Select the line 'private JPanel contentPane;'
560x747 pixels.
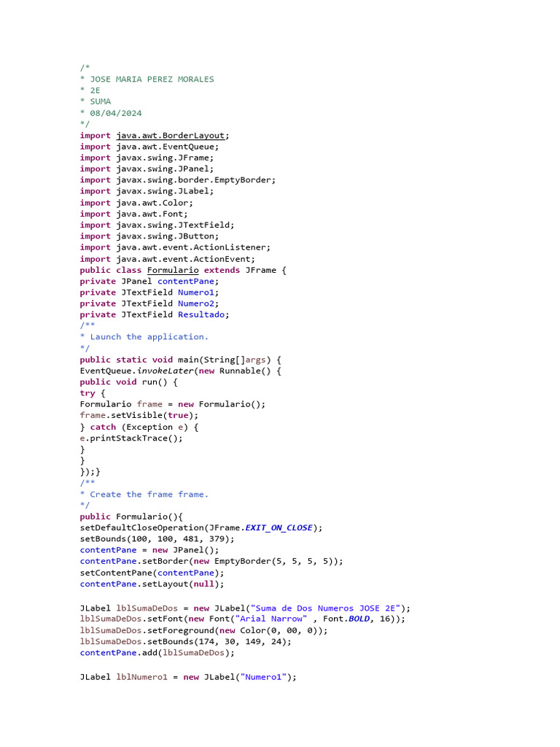(x=149, y=281)
